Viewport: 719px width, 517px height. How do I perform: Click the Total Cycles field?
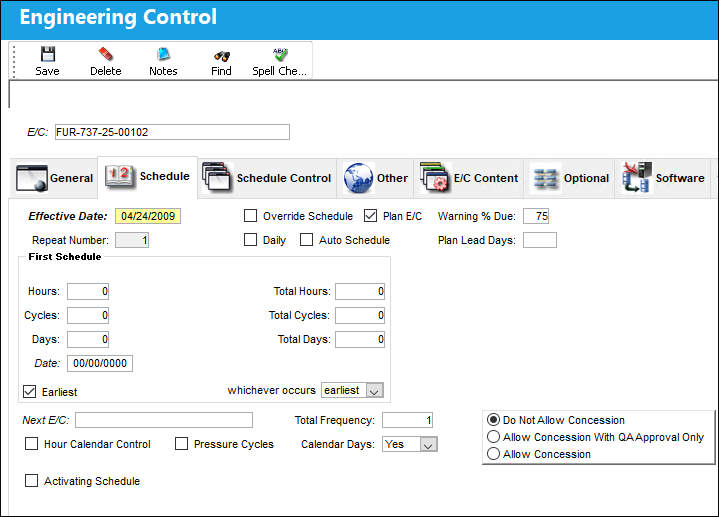coord(360,315)
